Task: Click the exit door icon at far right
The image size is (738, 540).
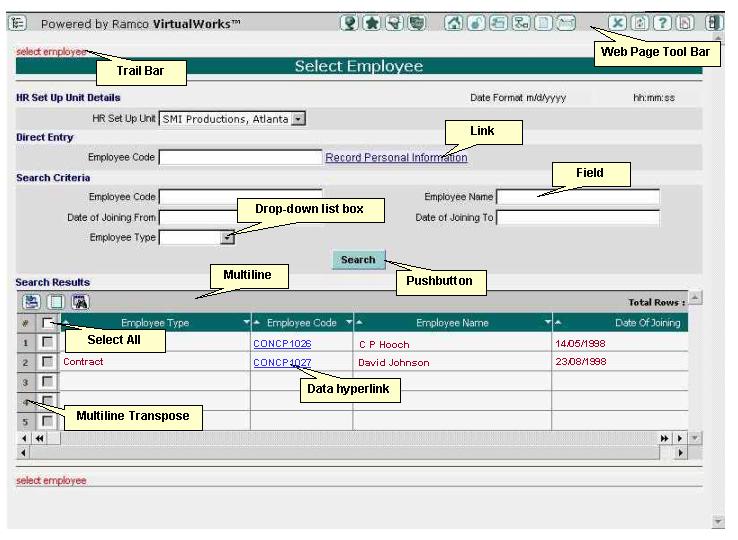Action: [713, 23]
